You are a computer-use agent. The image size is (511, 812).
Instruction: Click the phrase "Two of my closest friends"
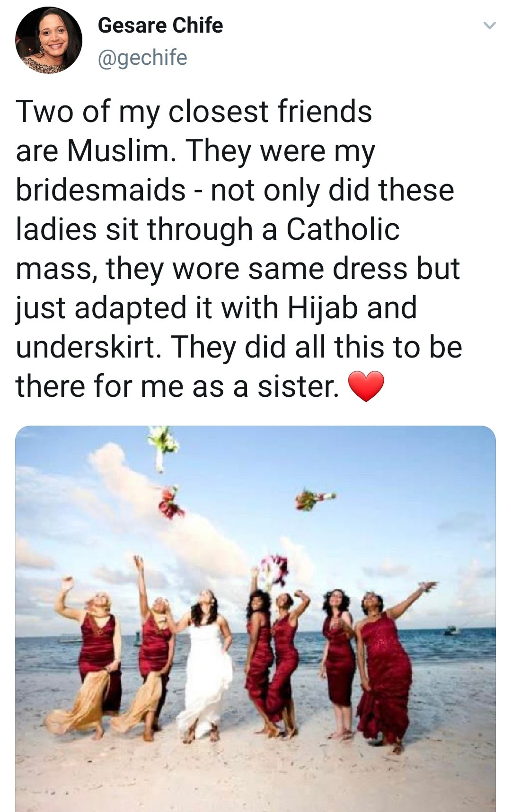click(194, 113)
